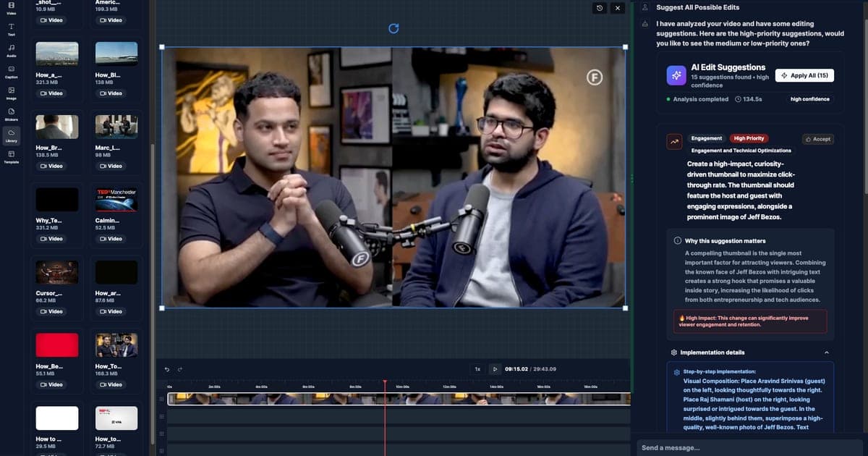Viewport: 868px width, 456px height.
Task: Select the How_Br... video thumbnail
Action: 57,127
